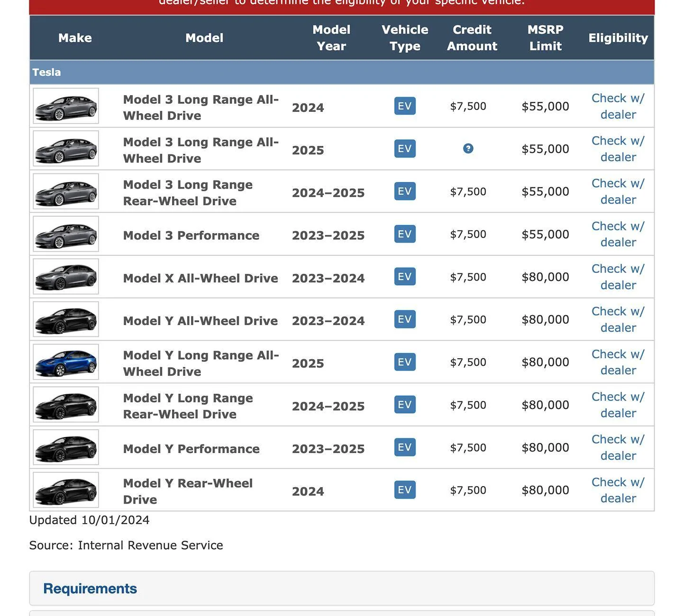The height and width of the screenshot is (616, 683).
Task: Click the '2023–2024' year for Model X
Action: click(328, 278)
